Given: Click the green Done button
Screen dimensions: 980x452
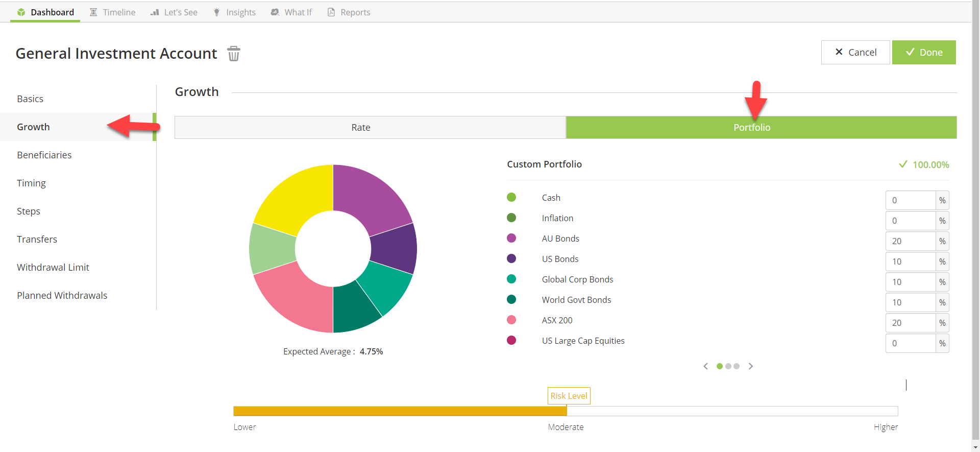Looking at the screenshot, I should pos(924,52).
